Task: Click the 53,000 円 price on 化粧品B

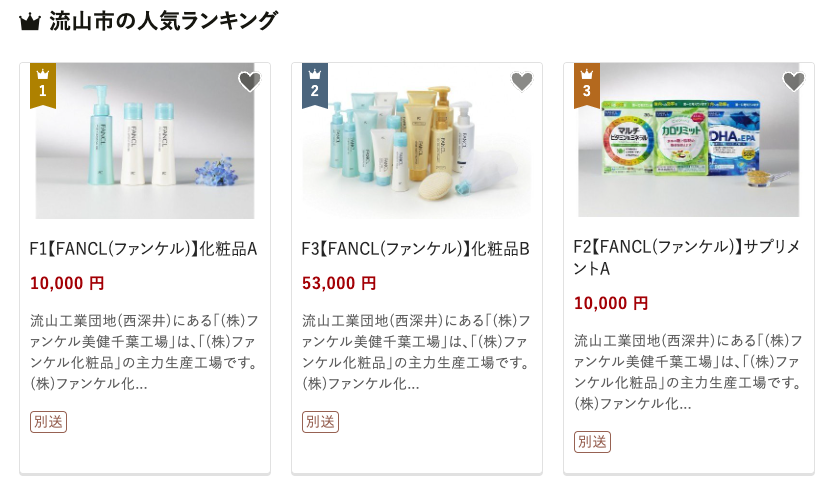Action: [x=339, y=283]
